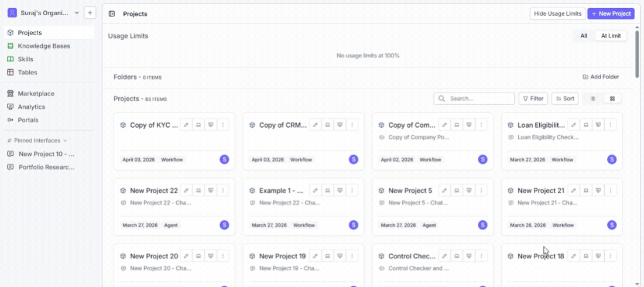Viewport: 644px width, 287px height.
Task: Click pencil icon on Example 1 card
Action: pos(315,190)
